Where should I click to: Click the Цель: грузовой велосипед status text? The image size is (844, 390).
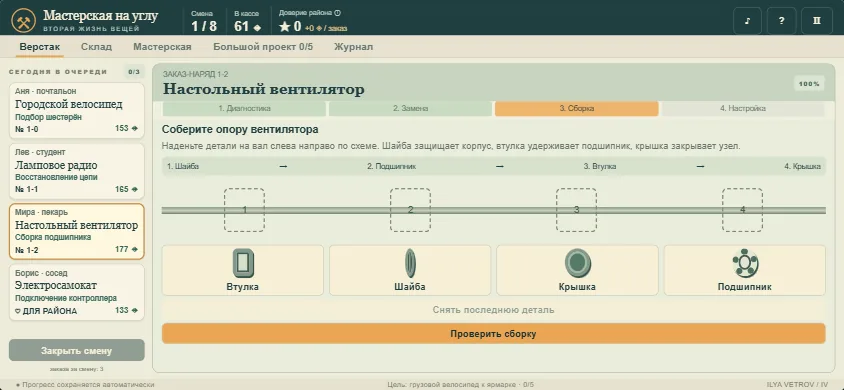pos(461,385)
